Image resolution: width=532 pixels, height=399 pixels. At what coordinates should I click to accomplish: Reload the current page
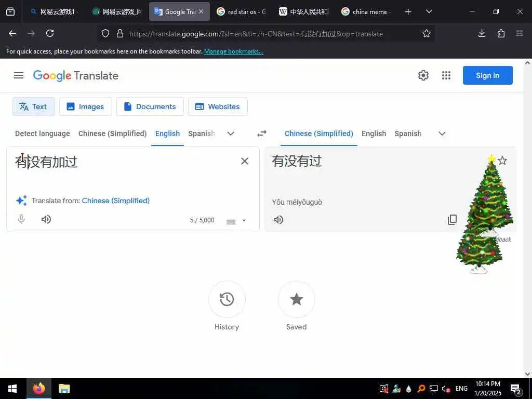(x=50, y=33)
